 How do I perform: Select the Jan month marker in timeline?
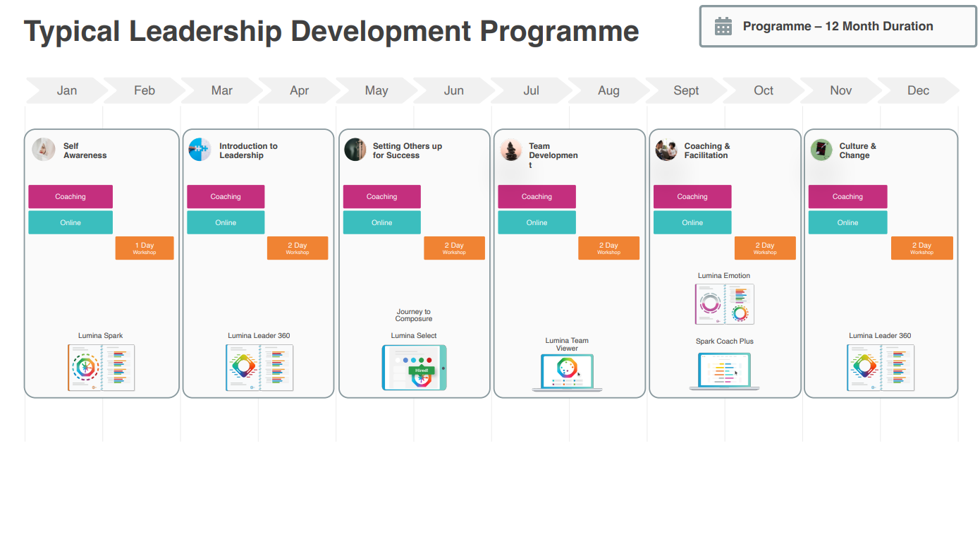point(67,90)
